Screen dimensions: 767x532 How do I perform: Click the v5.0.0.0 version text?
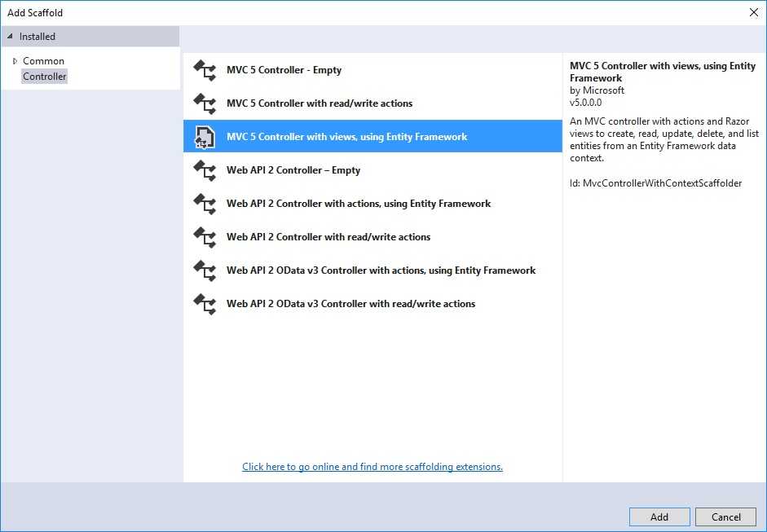click(x=585, y=103)
